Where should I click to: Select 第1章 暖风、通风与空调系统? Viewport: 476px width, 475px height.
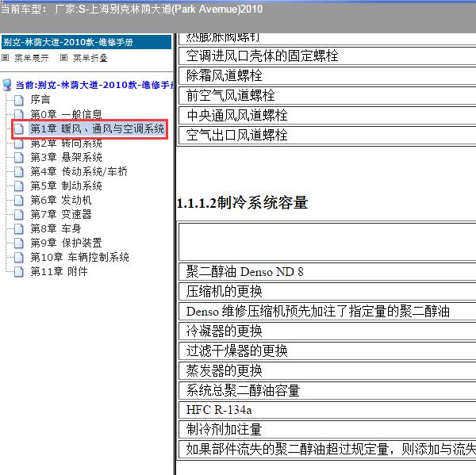[97, 128]
